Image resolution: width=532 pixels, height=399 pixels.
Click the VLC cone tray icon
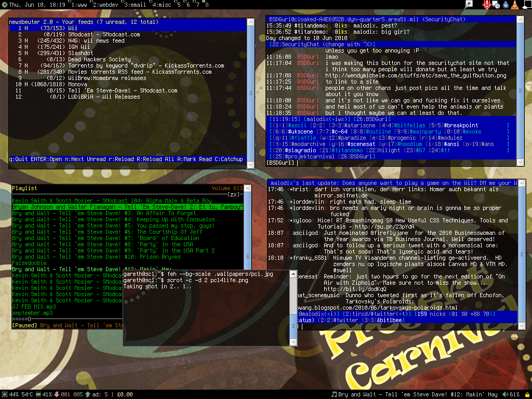(x=514, y=5)
